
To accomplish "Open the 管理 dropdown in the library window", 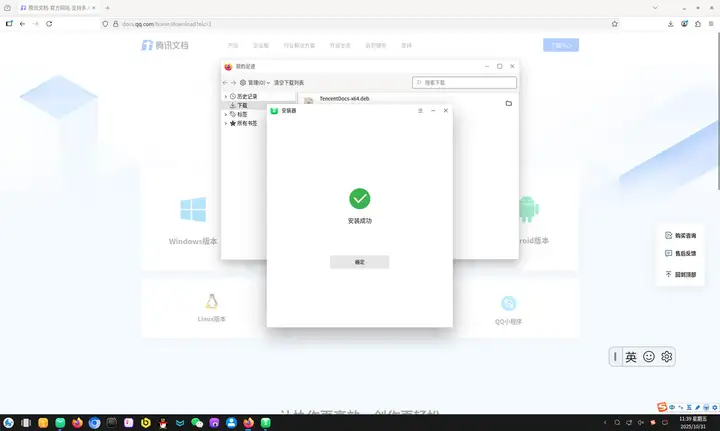I will (255, 83).
